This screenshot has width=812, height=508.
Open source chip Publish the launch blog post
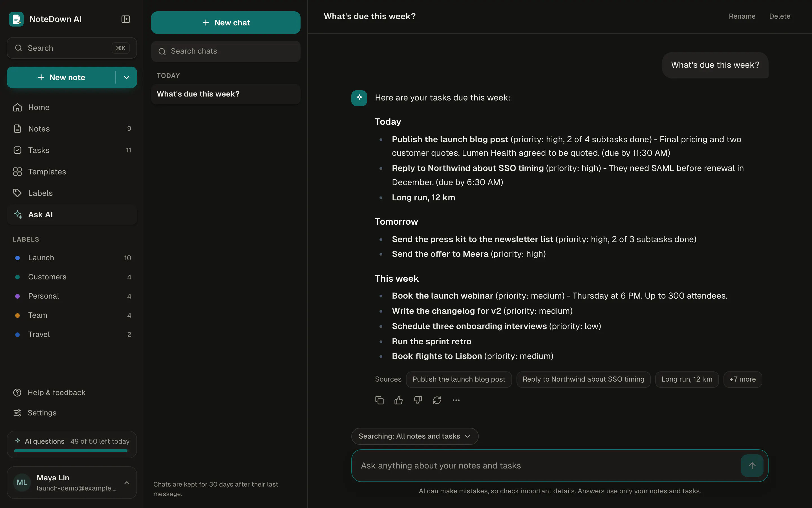tap(459, 379)
